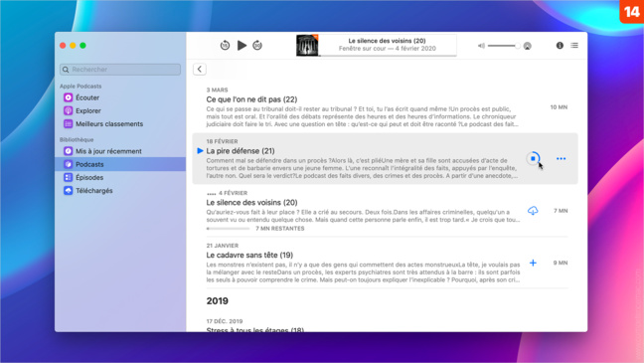Click the skip forward 30 seconds button
Image resolution: width=644 pixels, height=363 pixels.
[257, 45]
